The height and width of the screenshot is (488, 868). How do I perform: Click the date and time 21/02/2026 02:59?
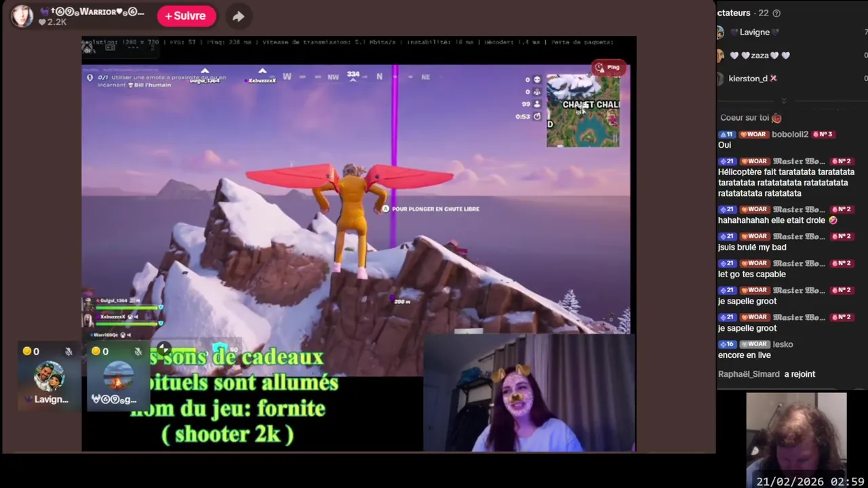point(810,481)
